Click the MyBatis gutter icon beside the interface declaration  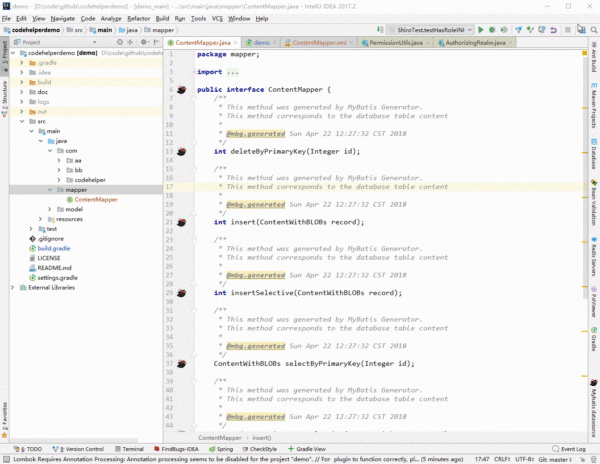(181, 90)
